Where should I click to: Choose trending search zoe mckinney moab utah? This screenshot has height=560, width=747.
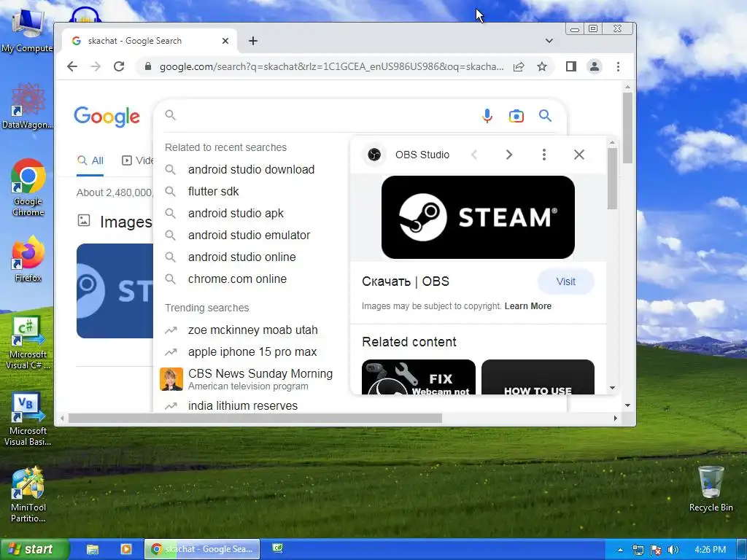point(252,330)
